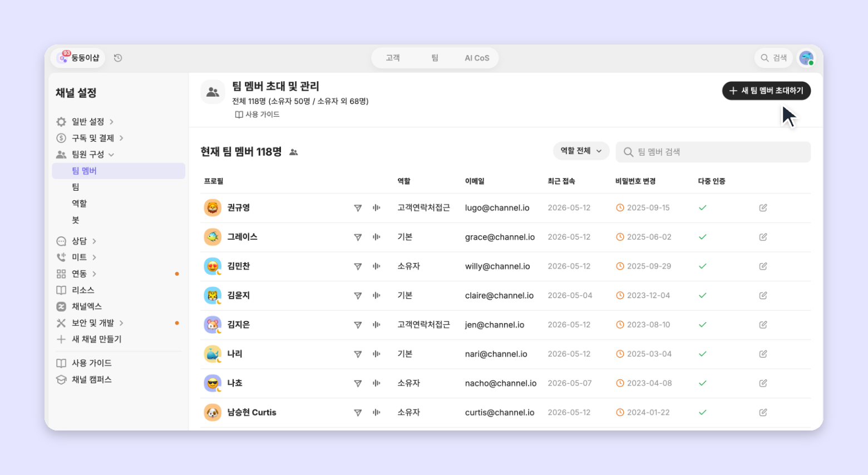
Task: Click the audio waveform icon for 김민찬
Action: (377, 266)
